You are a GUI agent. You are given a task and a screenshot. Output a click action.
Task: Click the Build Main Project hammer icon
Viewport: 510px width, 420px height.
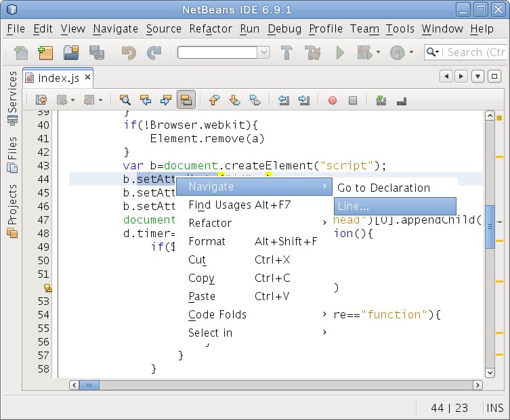pyautogui.click(x=286, y=53)
